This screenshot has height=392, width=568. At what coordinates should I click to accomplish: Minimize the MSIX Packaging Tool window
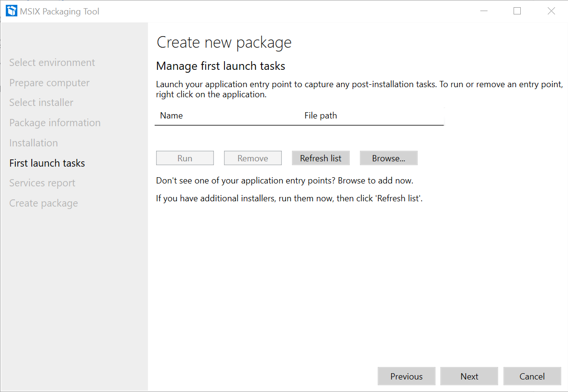(484, 11)
